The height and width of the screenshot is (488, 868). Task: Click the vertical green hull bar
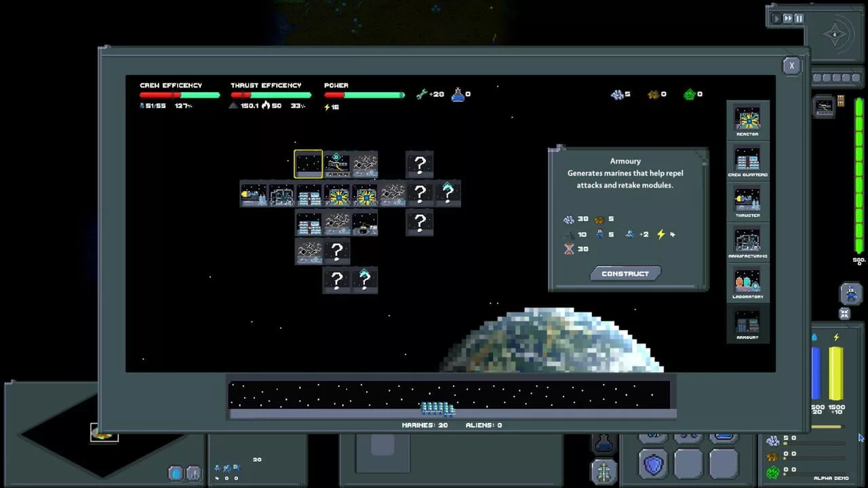(x=859, y=176)
